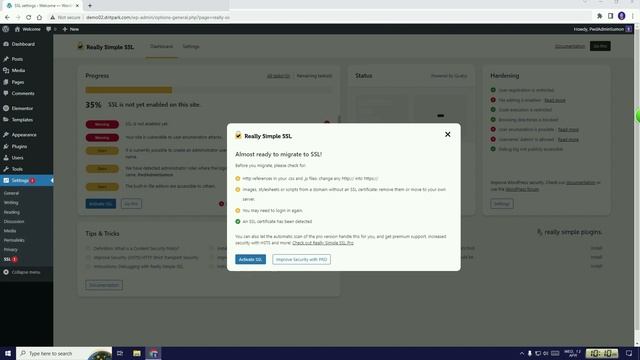
Task: Close the Really Simple SSL dialog
Action: (x=447, y=134)
